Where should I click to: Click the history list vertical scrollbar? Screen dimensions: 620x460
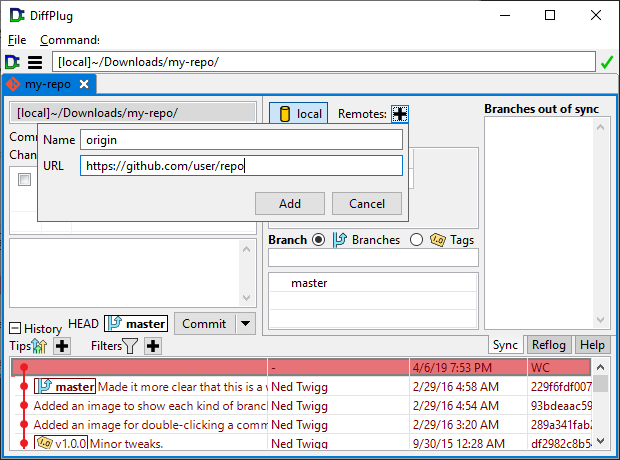pos(600,405)
